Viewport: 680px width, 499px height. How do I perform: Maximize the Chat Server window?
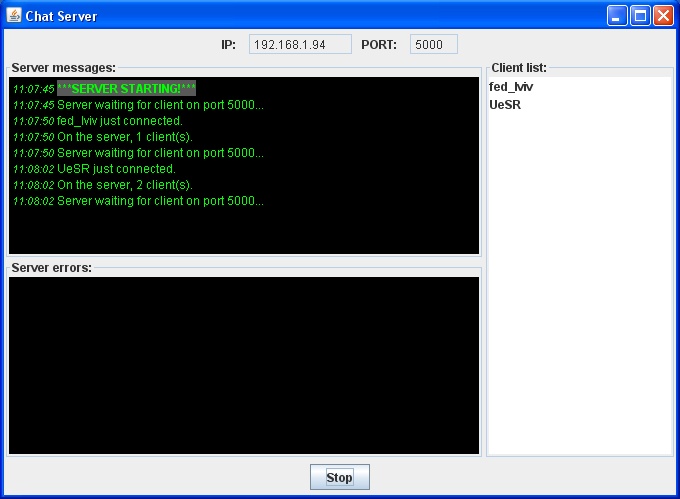coord(640,15)
